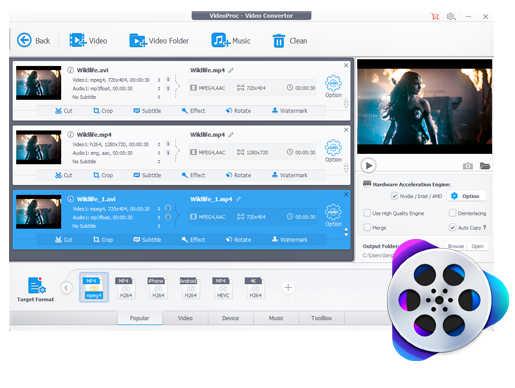Enable Use High Quality Engine
515x388 pixels.
tap(367, 213)
